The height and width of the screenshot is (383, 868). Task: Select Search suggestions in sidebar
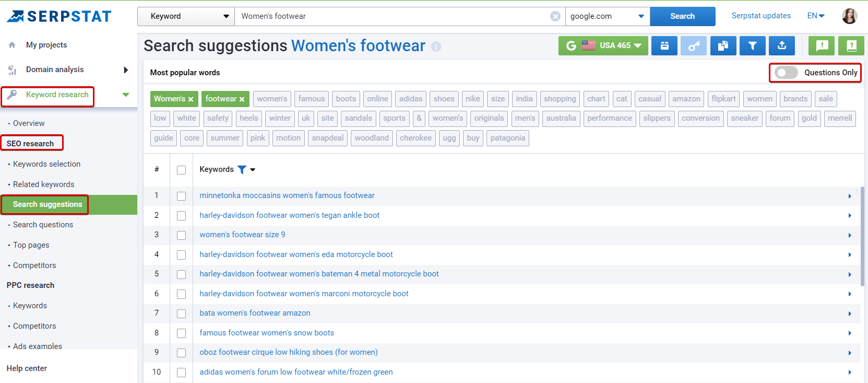(x=47, y=204)
